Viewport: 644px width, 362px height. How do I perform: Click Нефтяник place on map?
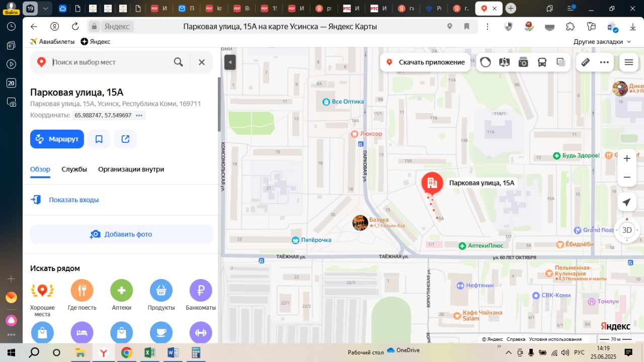click(475, 286)
